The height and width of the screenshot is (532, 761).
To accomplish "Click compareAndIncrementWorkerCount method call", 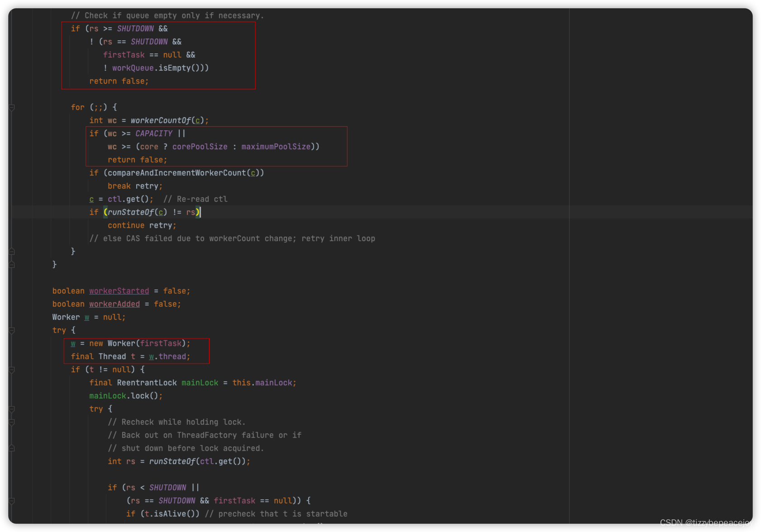I will tap(176, 173).
